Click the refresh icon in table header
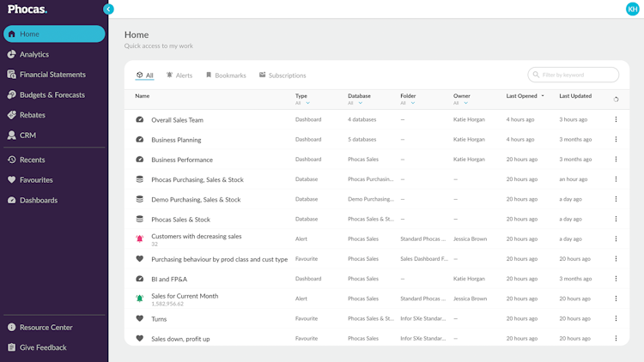The image size is (644, 362). pos(616,100)
